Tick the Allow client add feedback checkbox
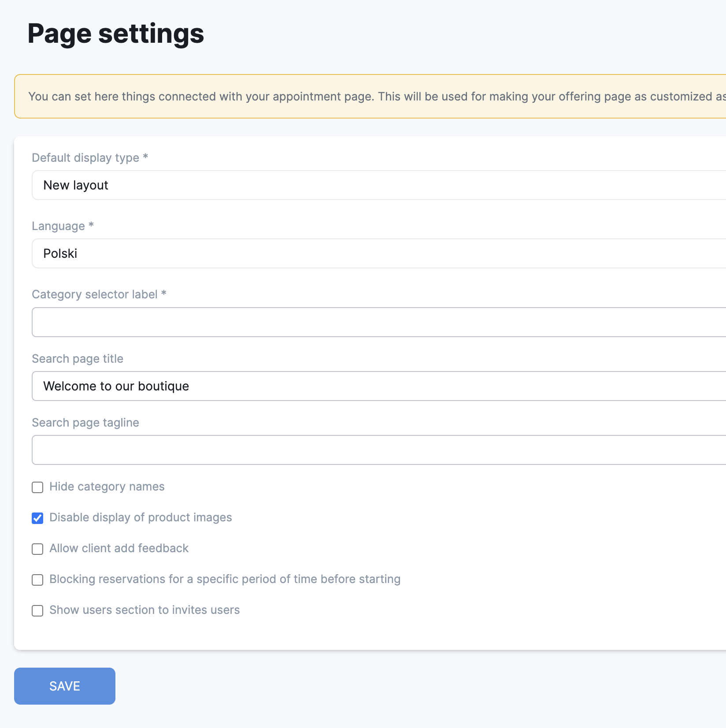 coord(37,549)
